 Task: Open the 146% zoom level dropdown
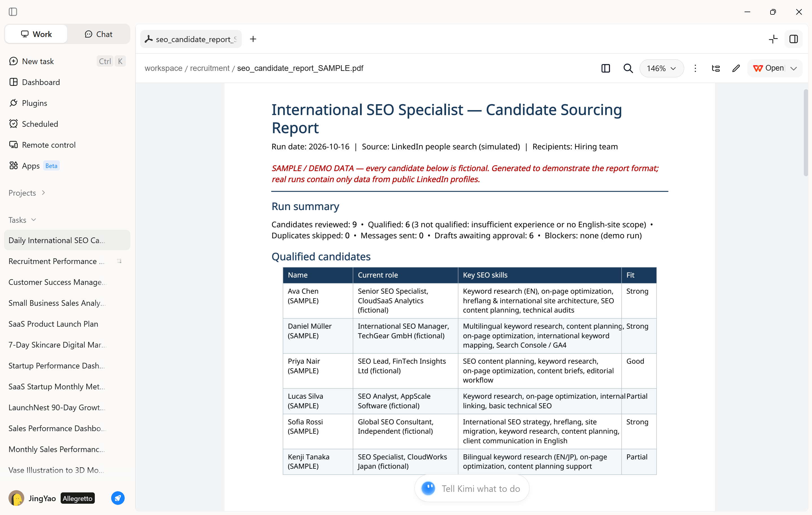point(662,68)
